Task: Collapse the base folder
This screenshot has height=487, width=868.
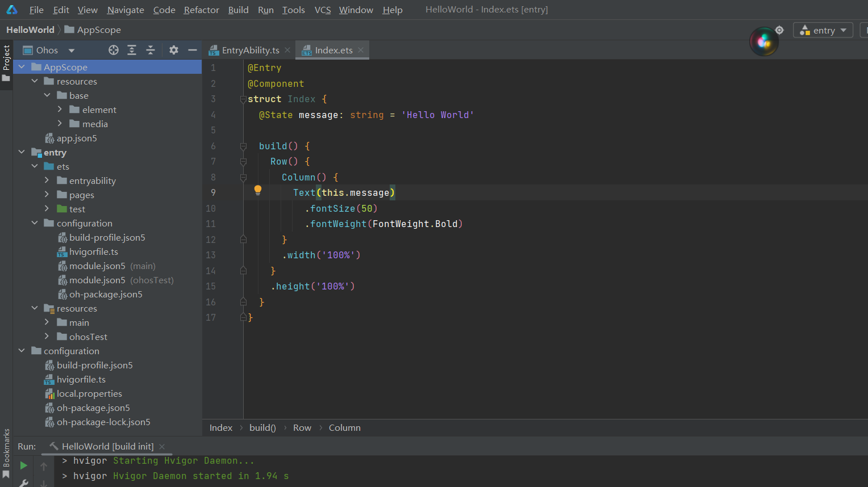Action: coord(47,95)
